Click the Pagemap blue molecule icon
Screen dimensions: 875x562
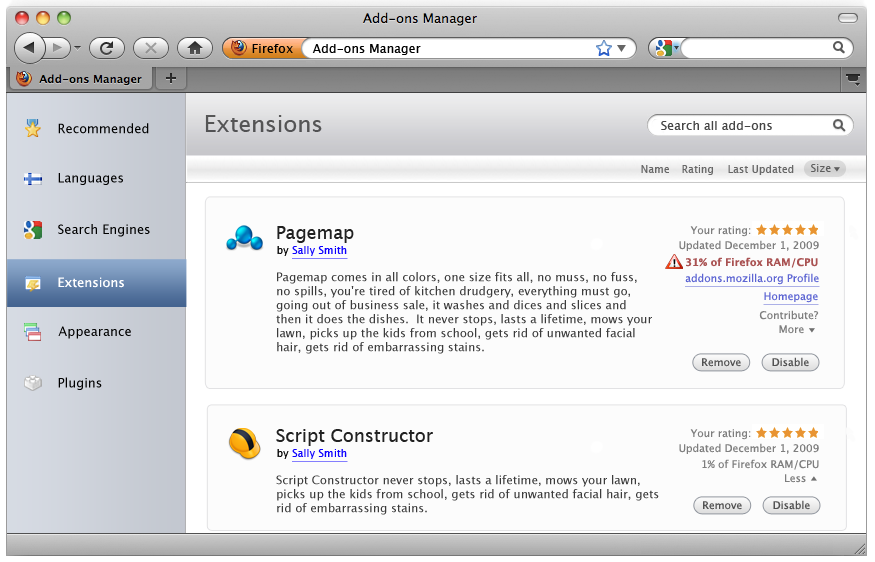pyautogui.click(x=244, y=238)
